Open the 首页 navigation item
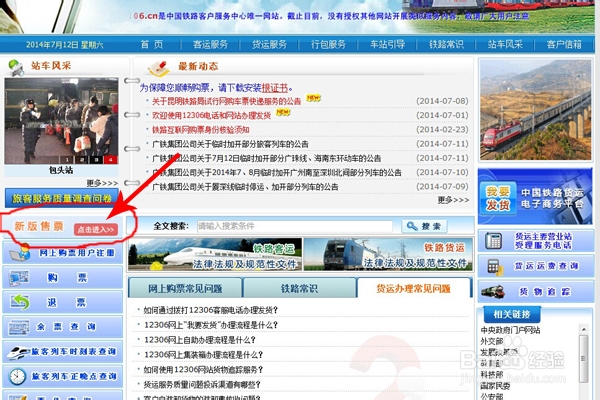This screenshot has width=600, height=400. tap(152, 44)
